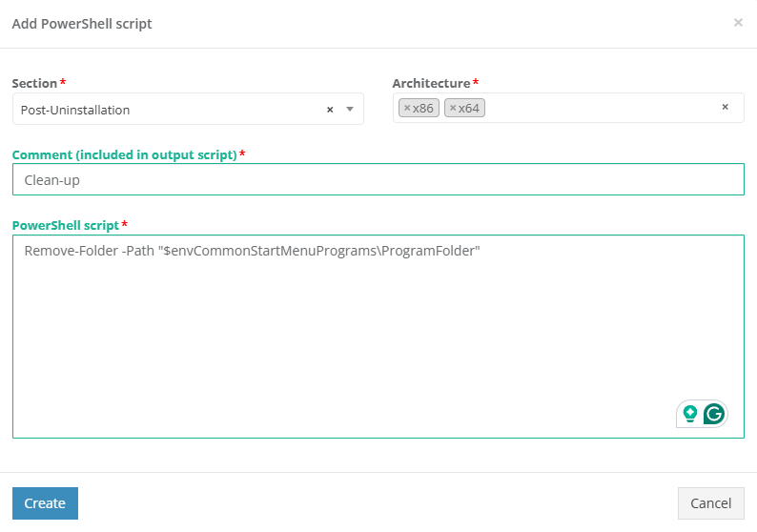Focus the Comment field containing Clean-up
The height and width of the screenshot is (532, 757).
378,179
